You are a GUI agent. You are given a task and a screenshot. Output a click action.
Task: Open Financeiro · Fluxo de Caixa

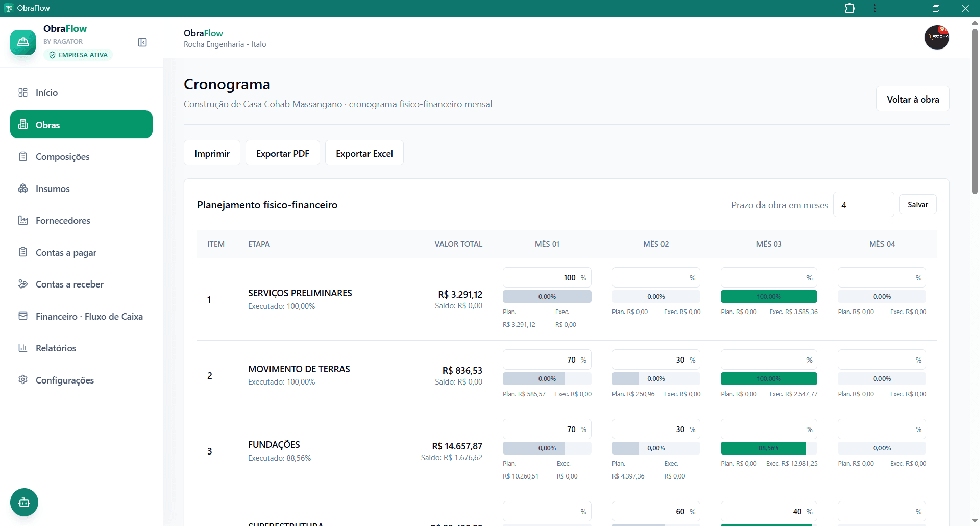pos(81,316)
